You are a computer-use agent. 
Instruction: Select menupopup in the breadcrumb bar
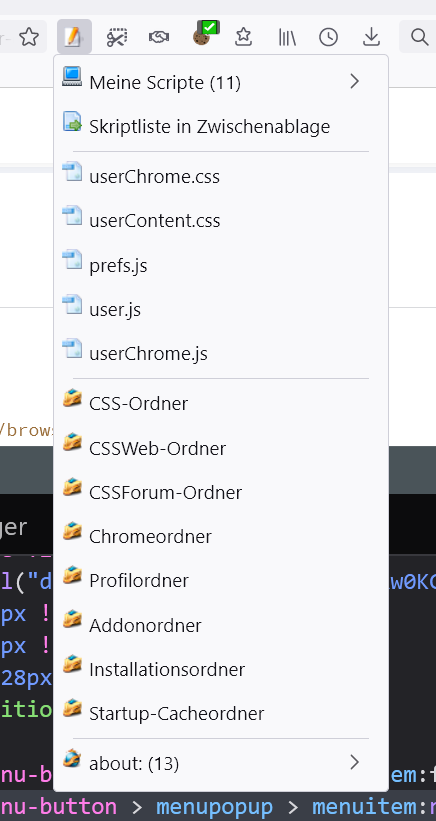click(x=214, y=807)
